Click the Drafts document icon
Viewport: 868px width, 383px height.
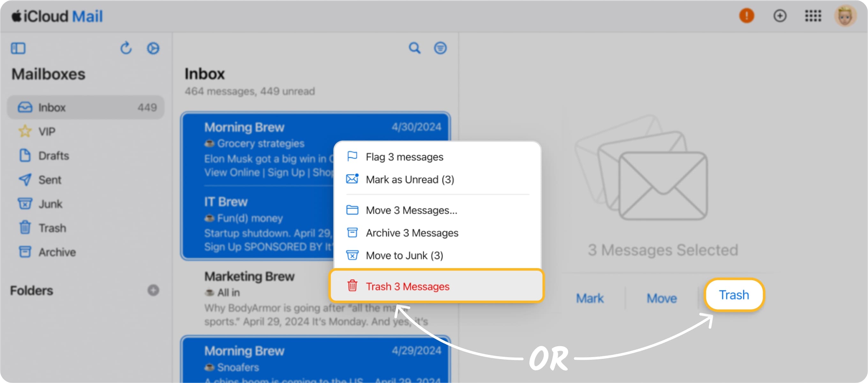[25, 155]
